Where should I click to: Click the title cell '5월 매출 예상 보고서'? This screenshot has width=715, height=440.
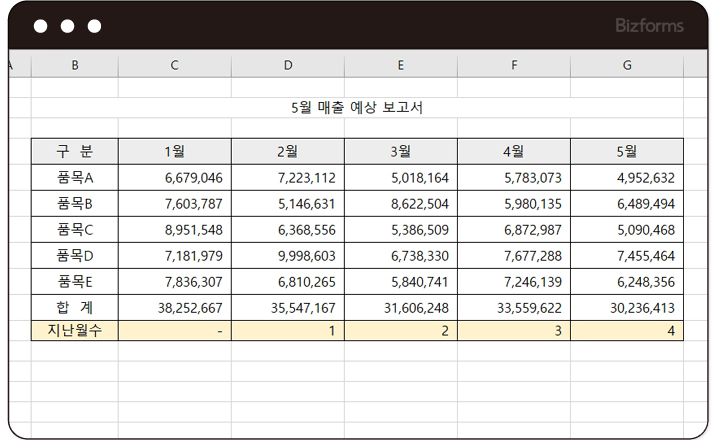coord(358,108)
